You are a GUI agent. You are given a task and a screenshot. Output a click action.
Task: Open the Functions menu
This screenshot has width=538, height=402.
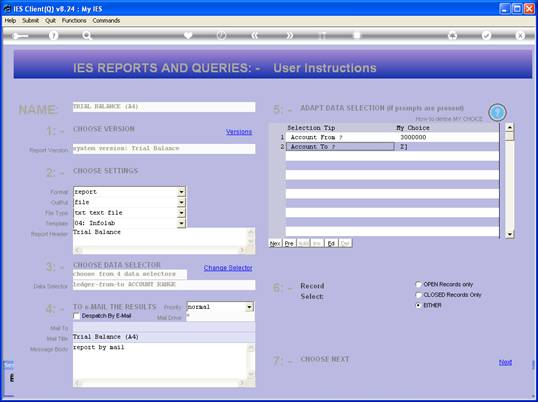pos(74,21)
